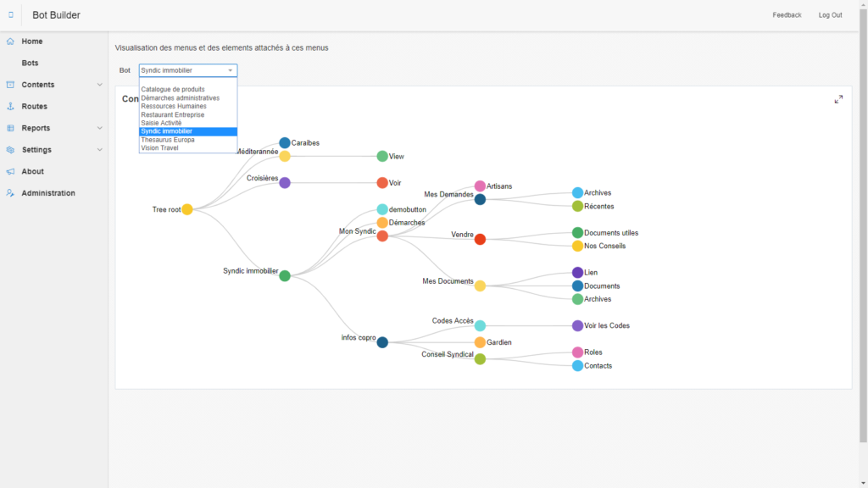Click the infos copro node

[x=382, y=342]
